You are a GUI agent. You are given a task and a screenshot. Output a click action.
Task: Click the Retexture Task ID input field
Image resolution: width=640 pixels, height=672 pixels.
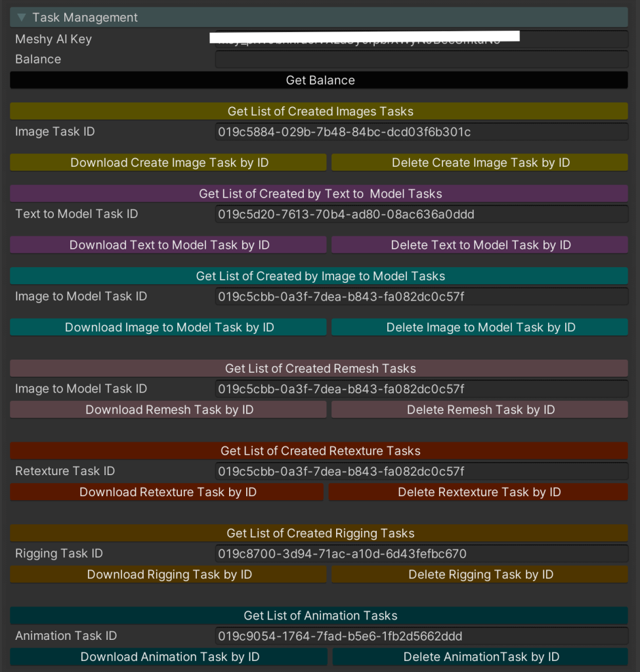point(421,471)
